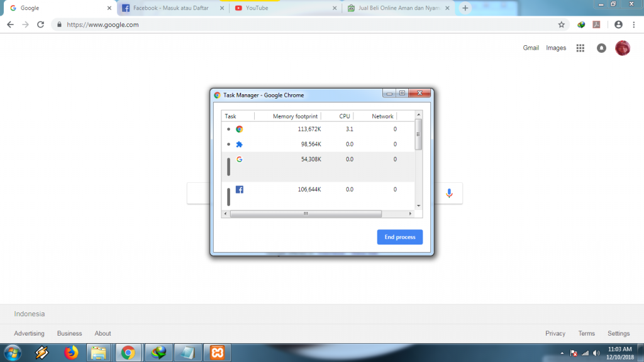Open Google Images link
The width and height of the screenshot is (644, 362).
tap(556, 48)
